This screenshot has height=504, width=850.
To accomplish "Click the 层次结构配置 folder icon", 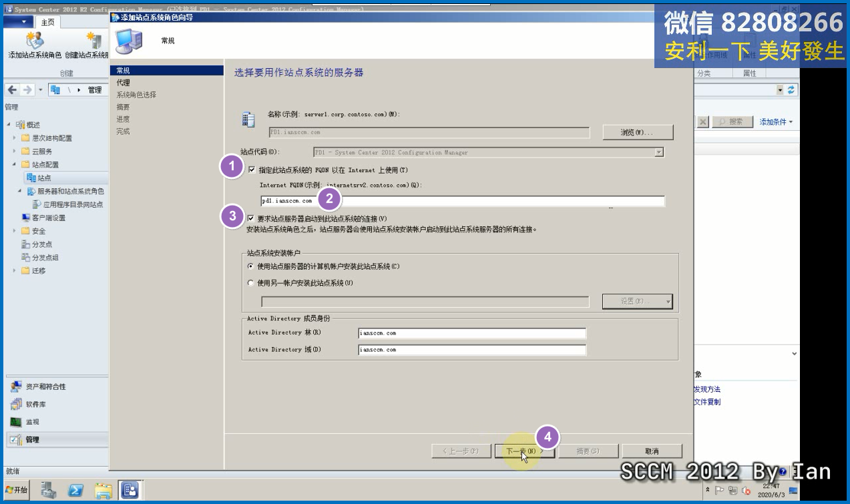I will click(x=25, y=138).
